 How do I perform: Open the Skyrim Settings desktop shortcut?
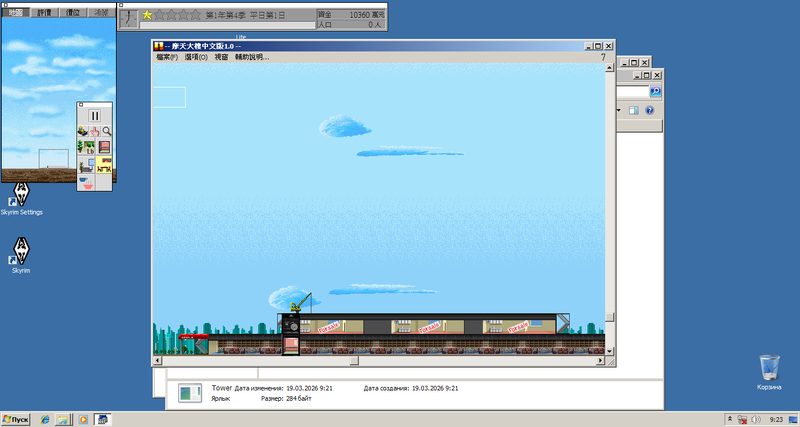click(21, 199)
